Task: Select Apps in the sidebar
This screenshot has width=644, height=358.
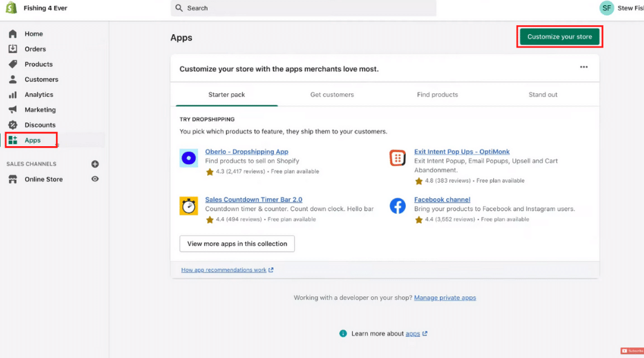Action: click(32, 140)
